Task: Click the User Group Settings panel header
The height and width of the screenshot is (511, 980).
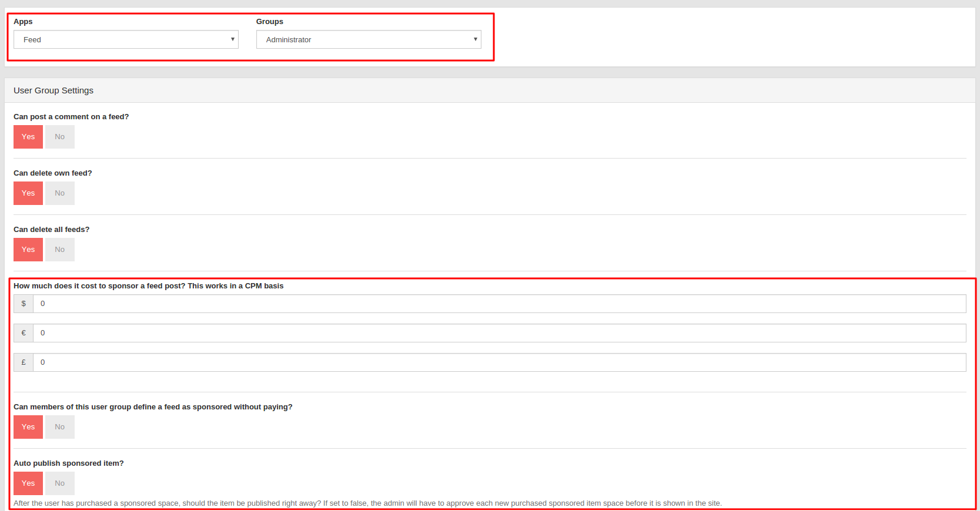Action: tap(53, 90)
